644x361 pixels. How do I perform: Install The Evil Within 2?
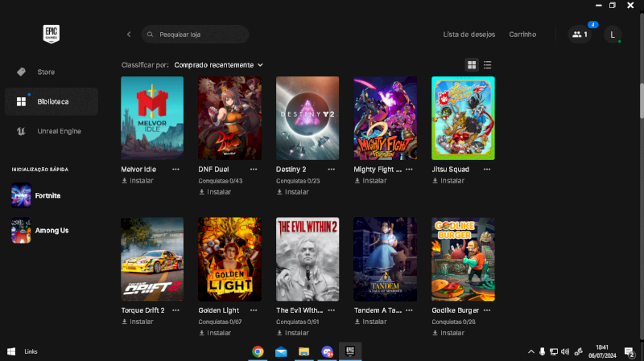[293, 333]
